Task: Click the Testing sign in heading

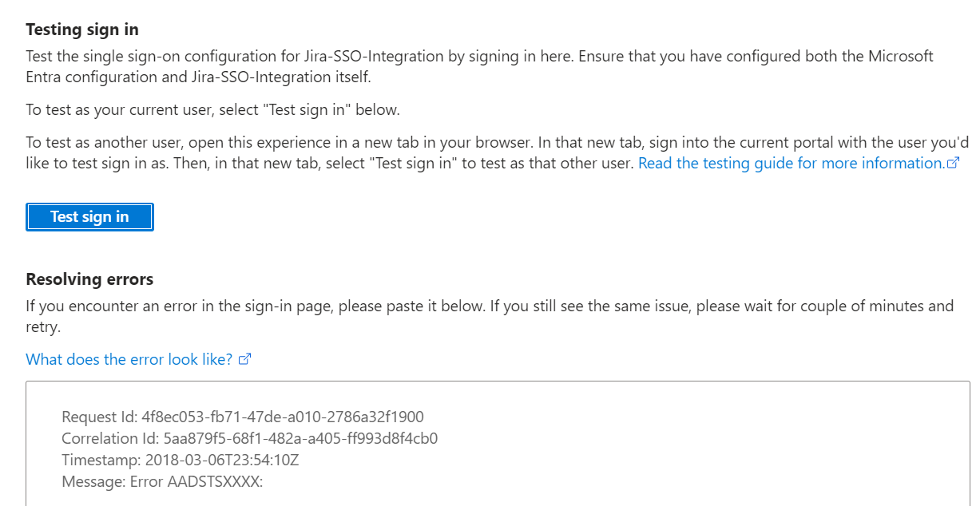Action: coord(82,30)
